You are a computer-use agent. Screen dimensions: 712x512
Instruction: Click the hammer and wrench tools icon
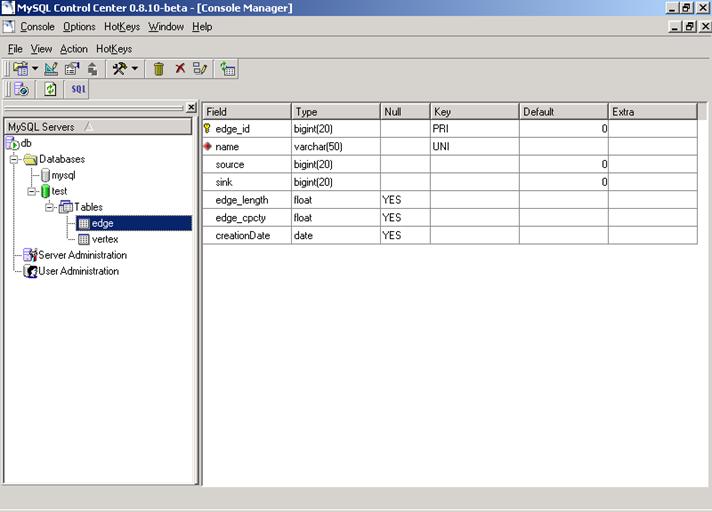[x=120, y=69]
